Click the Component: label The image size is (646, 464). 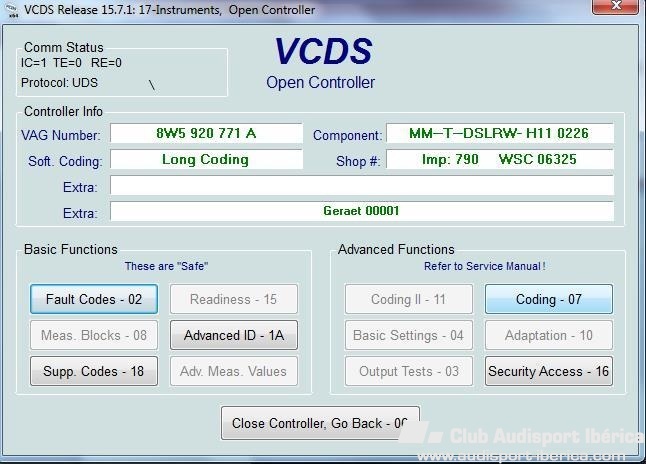point(348,135)
